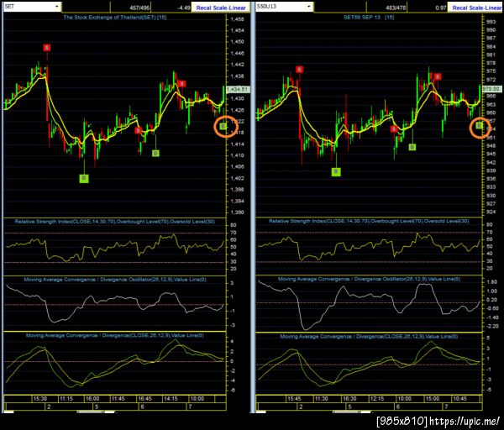The image size is (504, 430).
Task: Select the SET MACD Oscillator panel title
Action: (x=115, y=280)
